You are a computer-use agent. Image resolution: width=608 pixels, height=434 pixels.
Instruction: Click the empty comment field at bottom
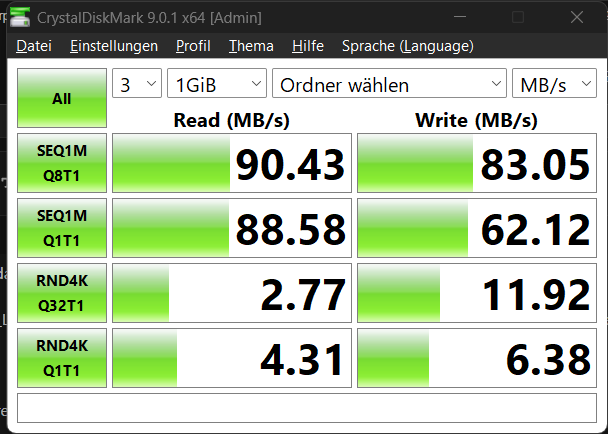coord(307,408)
